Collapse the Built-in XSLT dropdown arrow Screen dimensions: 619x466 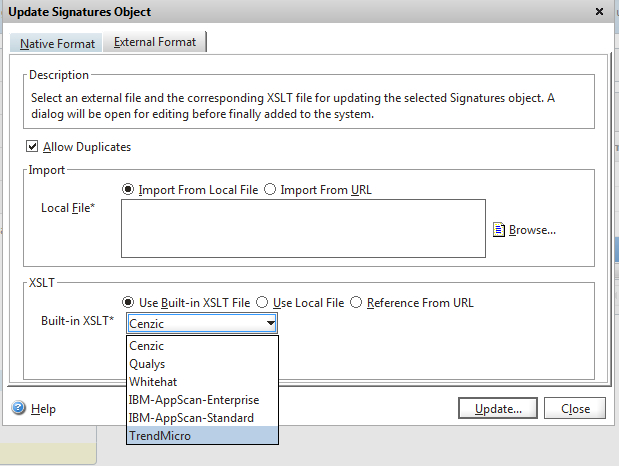pyautogui.click(x=269, y=323)
